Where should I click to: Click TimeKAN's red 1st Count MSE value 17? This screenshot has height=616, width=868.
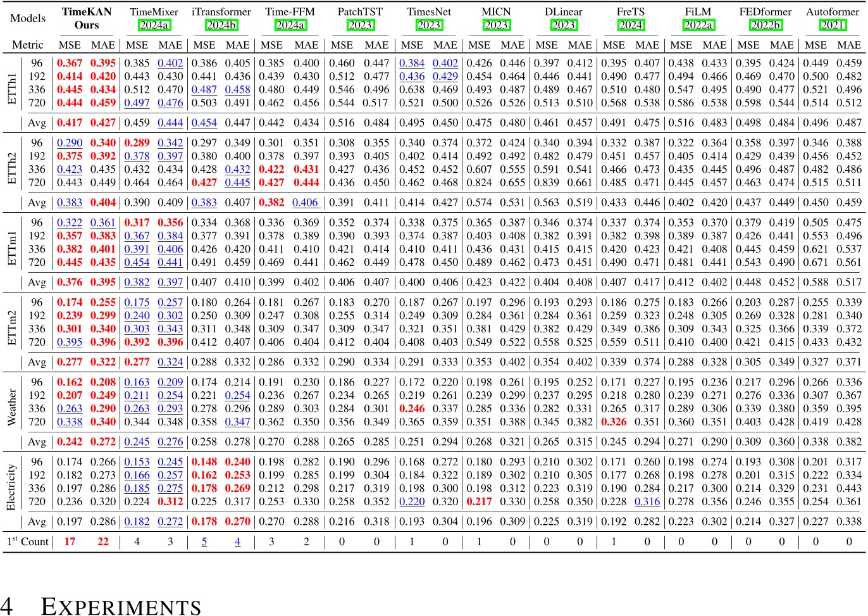click(70, 541)
